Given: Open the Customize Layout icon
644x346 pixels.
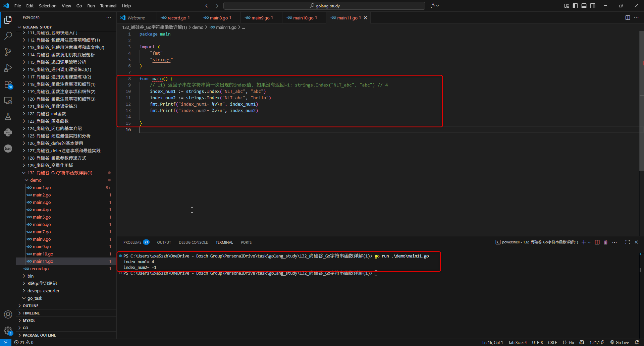Looking at the screenshot, I should [567, 6].
